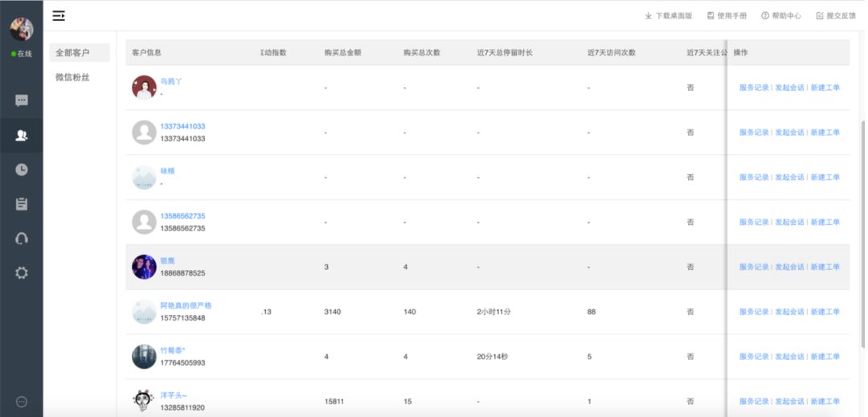This screenshot has width=868, height=417.
Task: Click the user profile avatar
Action: (x=22, y=29)
